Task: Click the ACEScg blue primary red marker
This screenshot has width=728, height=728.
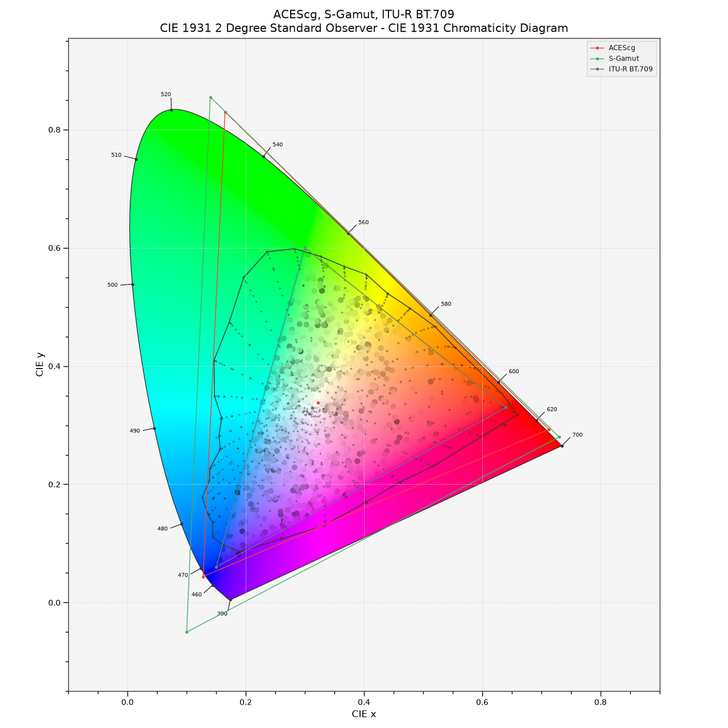Action: click(203, 577)
